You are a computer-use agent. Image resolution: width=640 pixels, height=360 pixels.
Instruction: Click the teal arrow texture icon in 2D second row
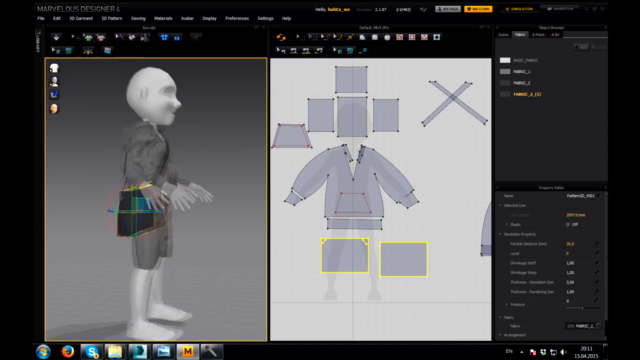[x=337, y=51]
